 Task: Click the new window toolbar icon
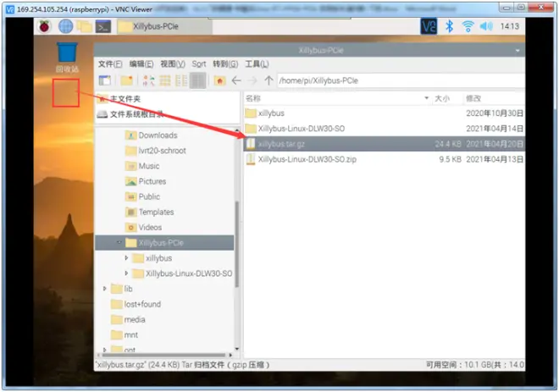click(x=105, y=80)
